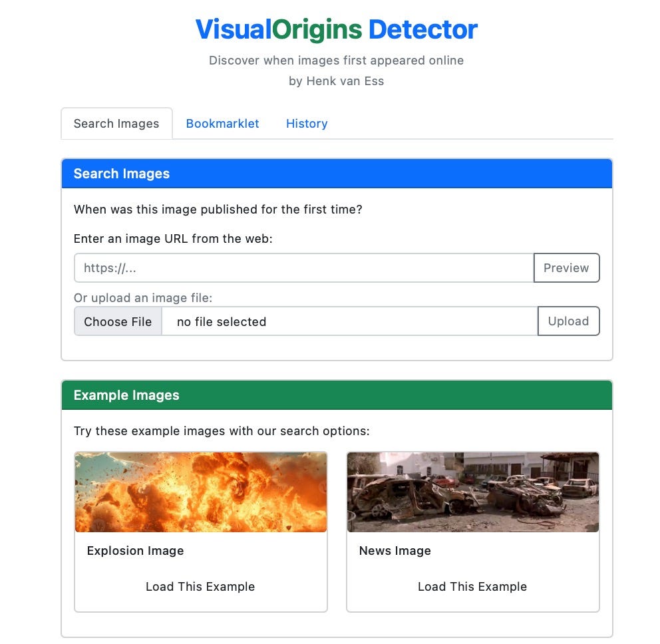The width and height of the screenshot is (660, 644).
Task: Click the green 'Example Images' panel header
Action: coord(337,395)
